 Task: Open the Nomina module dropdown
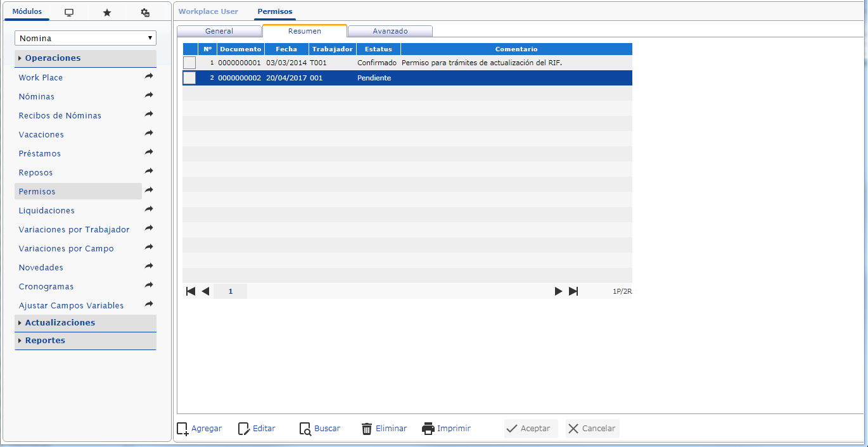pyautogui.click(x=86, y=38)
